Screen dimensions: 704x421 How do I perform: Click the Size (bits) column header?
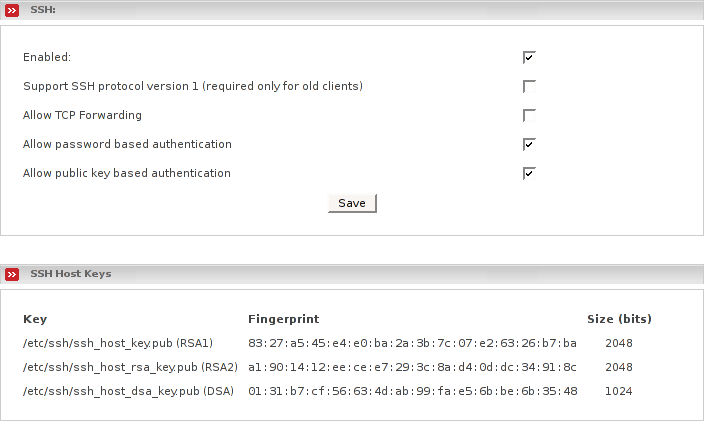tap(619, 319)
